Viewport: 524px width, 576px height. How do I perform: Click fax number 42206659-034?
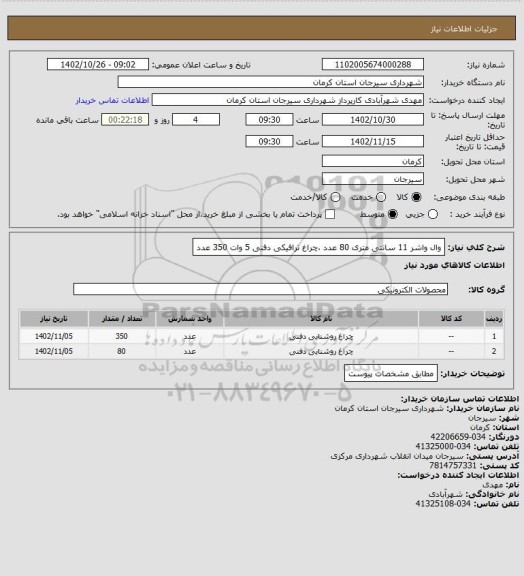[x=457, y=437]
